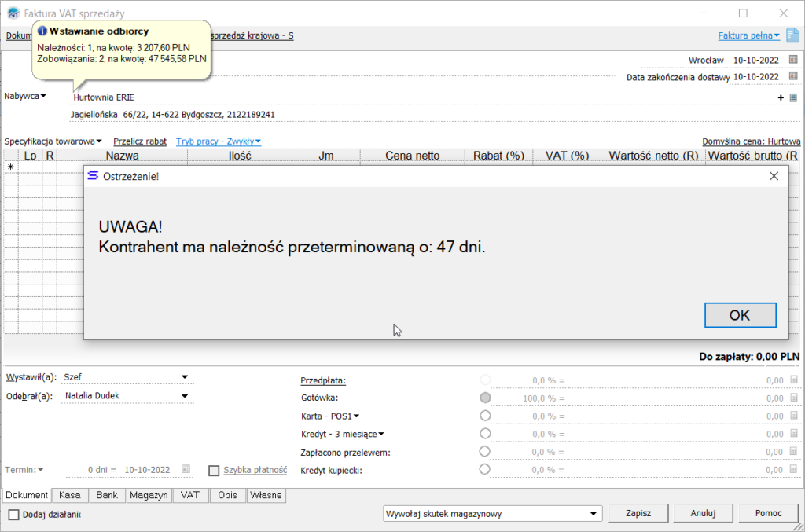
Task: Enable the Dodaj działanie checkbox
Action: (14, 515)
